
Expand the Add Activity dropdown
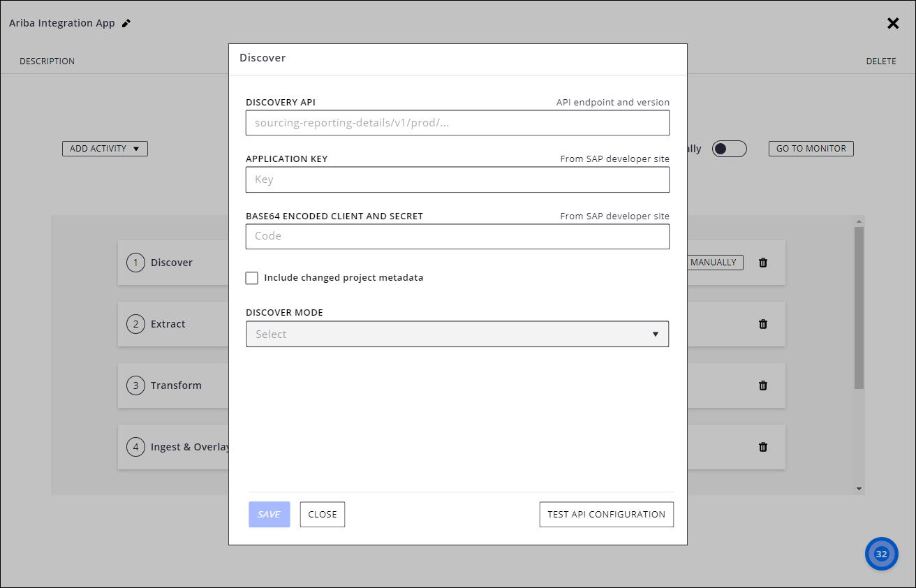point(105,149)
